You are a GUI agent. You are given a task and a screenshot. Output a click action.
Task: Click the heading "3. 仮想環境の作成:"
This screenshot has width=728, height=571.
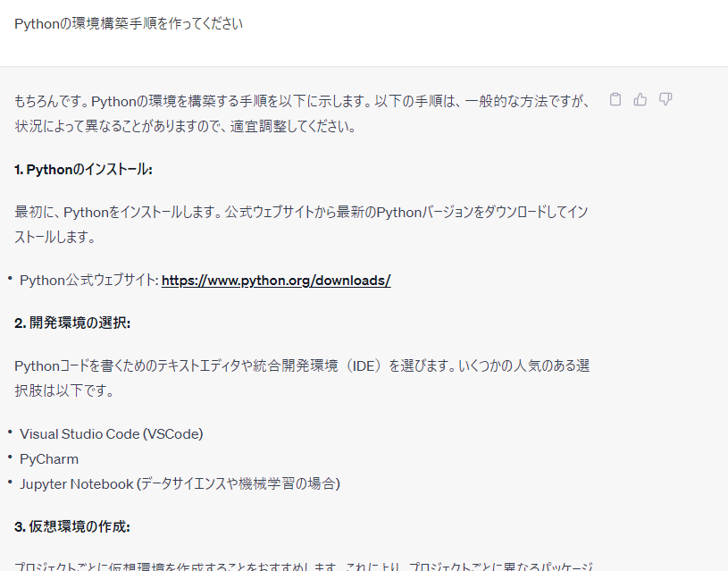pos(72,527)
